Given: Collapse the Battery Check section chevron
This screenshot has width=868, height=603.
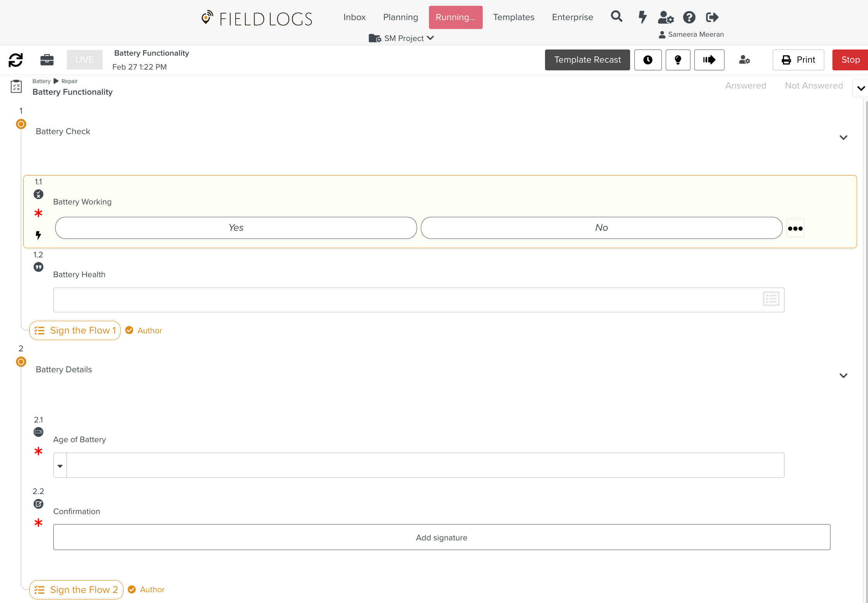Looking at the screenshot, I should point(843,138).
